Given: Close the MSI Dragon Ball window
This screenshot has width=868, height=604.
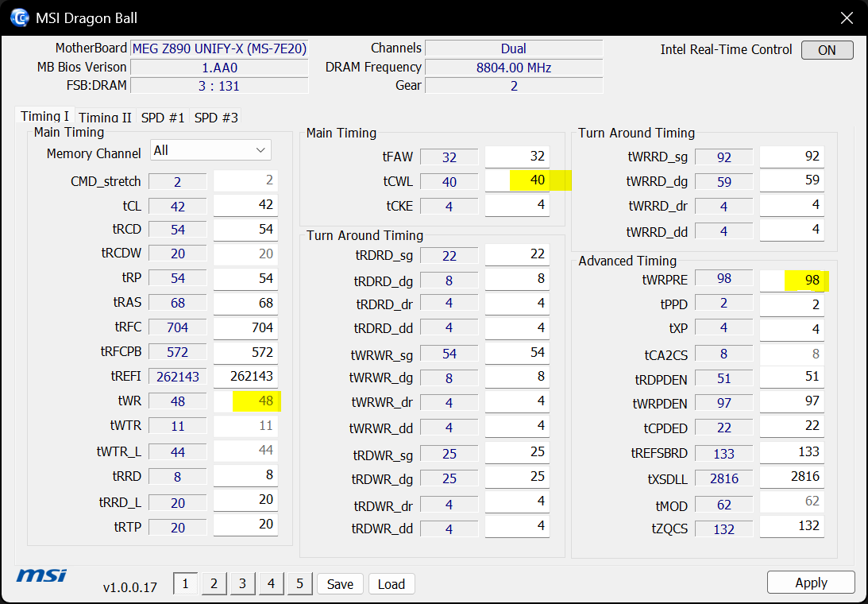Looking at the screenshot, I should [x=847, y=17].
